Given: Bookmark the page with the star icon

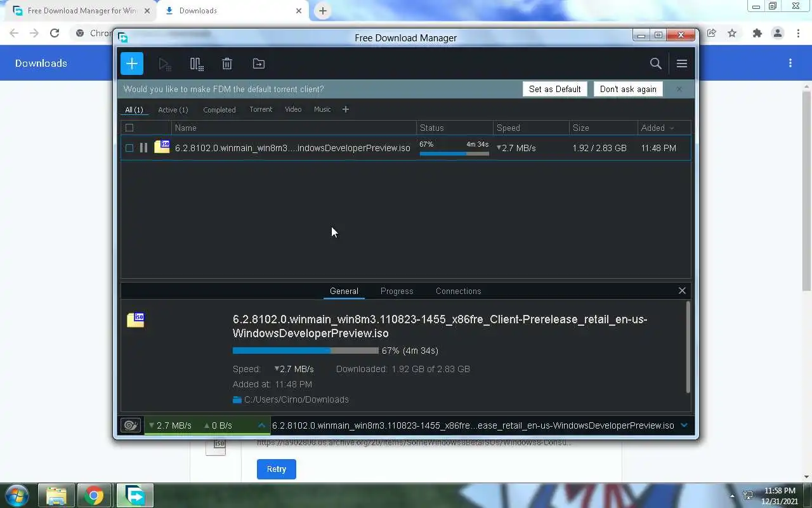Looking at the screenshot, I should (732, 33).
